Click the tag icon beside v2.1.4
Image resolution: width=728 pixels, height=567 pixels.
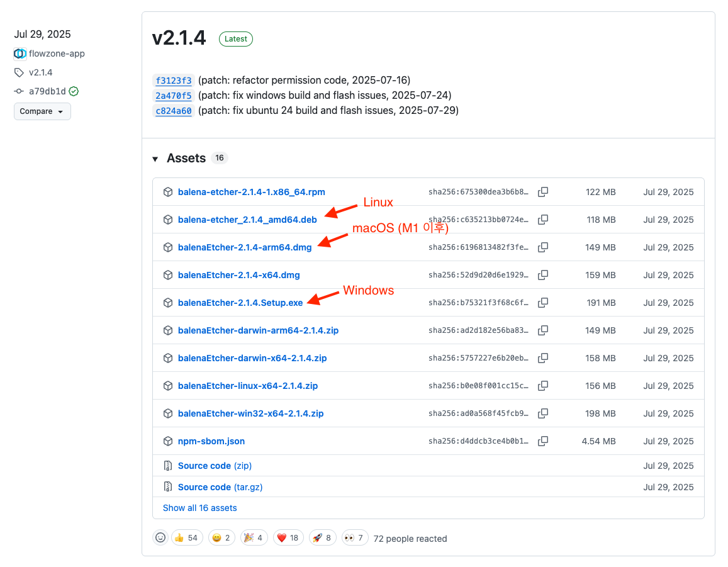click(19, 72)
